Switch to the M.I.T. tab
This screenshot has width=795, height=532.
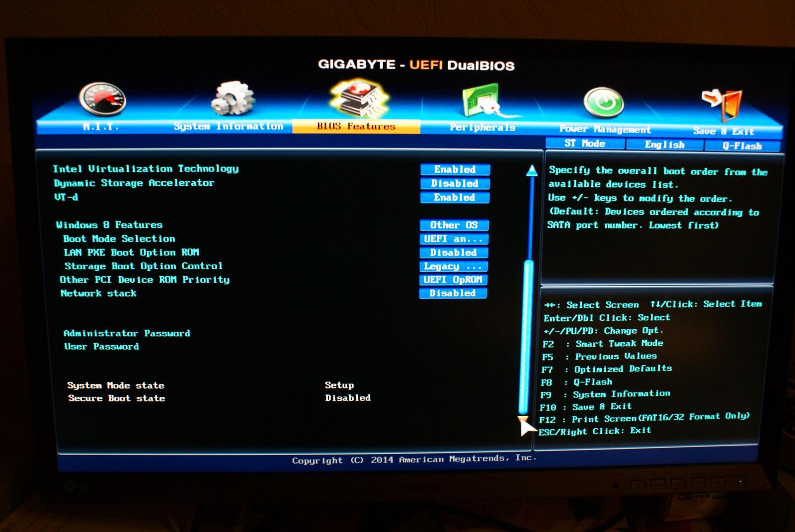pyautogui.click(x=100, y=127)
